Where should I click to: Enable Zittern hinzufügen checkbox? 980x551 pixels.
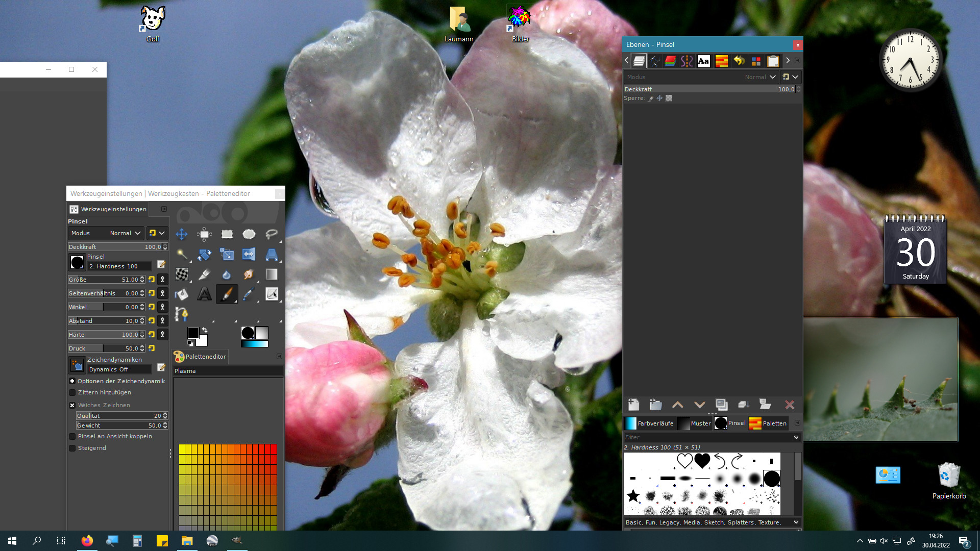click(72, 392)
